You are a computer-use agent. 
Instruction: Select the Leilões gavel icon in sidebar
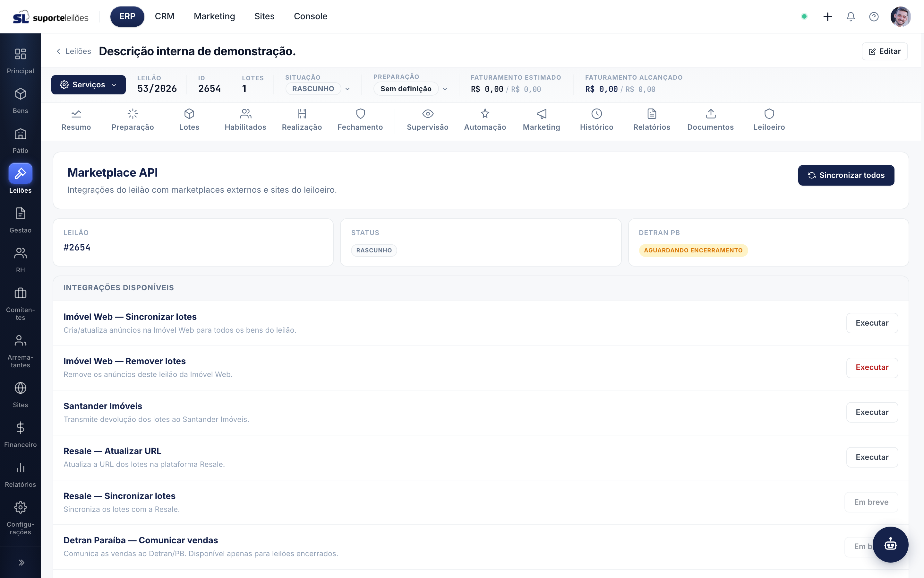point(20,173)
